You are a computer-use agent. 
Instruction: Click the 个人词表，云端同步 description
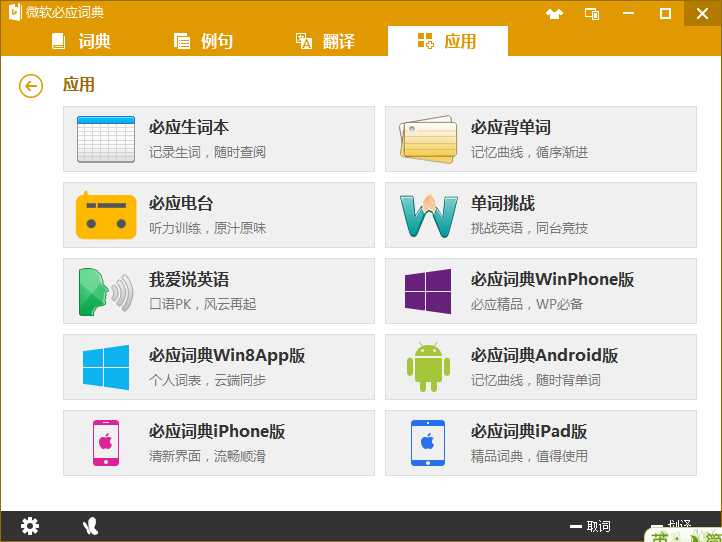click(207, 380)
